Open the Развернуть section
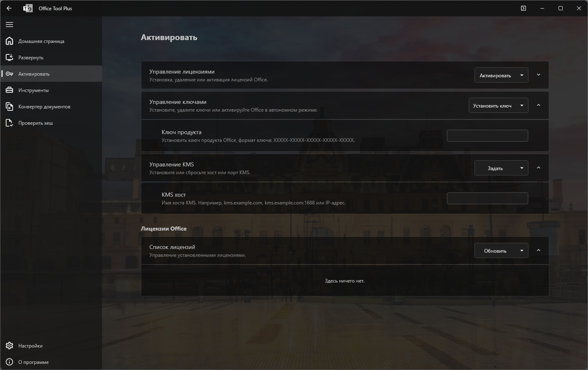This screenshot has width=588, height=370. [51, 57]
